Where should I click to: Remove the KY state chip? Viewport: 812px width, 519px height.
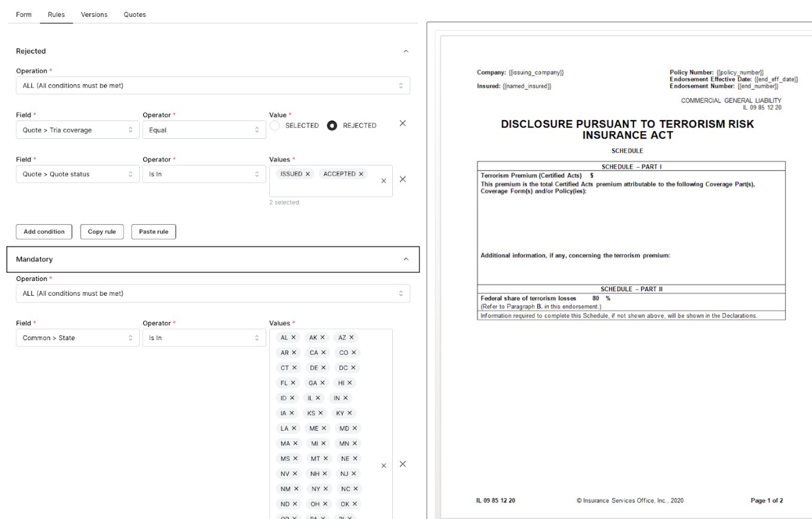(350, 413)
